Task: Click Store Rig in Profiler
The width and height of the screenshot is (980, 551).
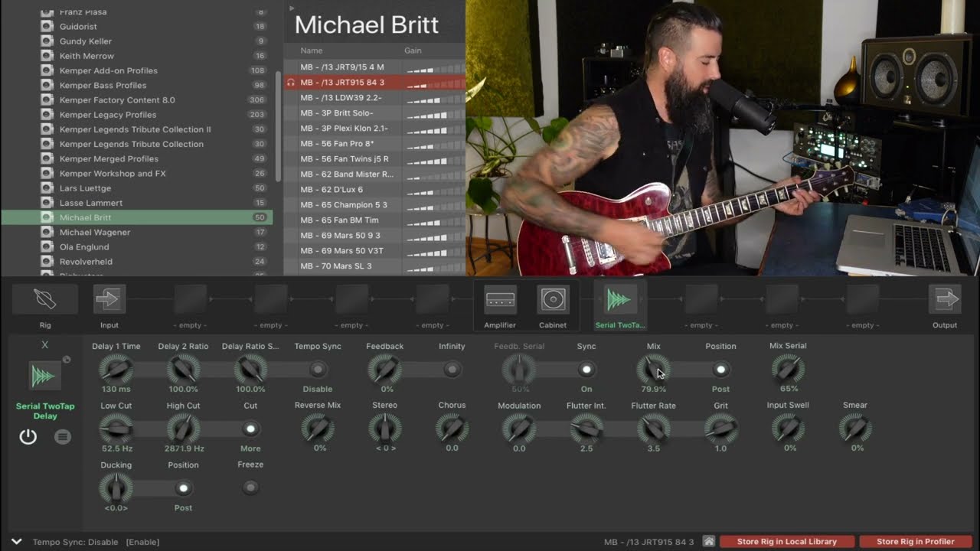Action: click(916, 541)
